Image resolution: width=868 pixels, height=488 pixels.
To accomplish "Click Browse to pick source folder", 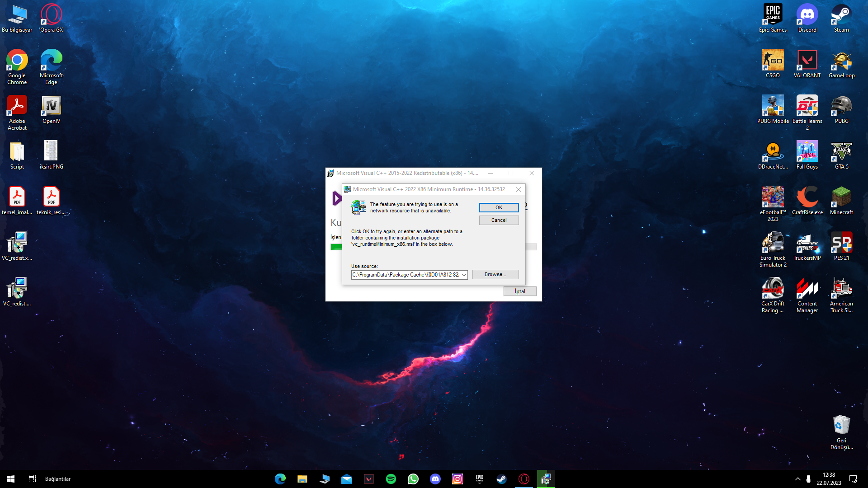I will tap(495, 274).
